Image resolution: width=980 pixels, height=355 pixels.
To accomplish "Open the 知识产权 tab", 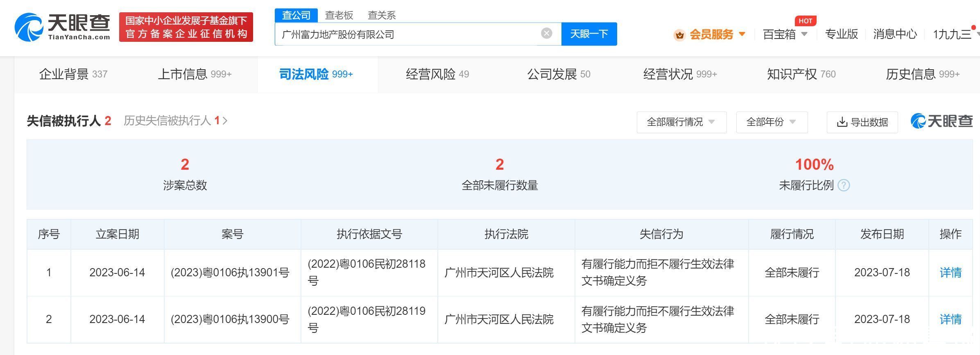I will point(801,74).
